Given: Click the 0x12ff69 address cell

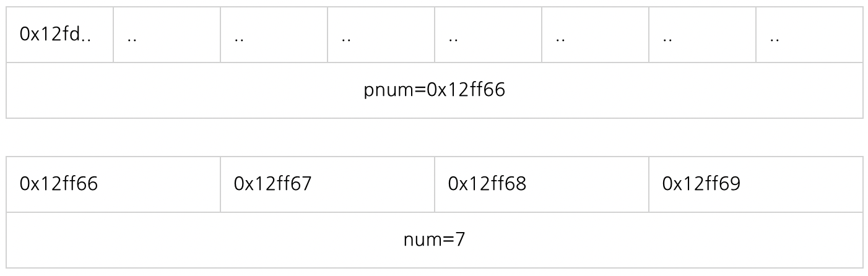Looking at the screenshot, I should (756, 184).
